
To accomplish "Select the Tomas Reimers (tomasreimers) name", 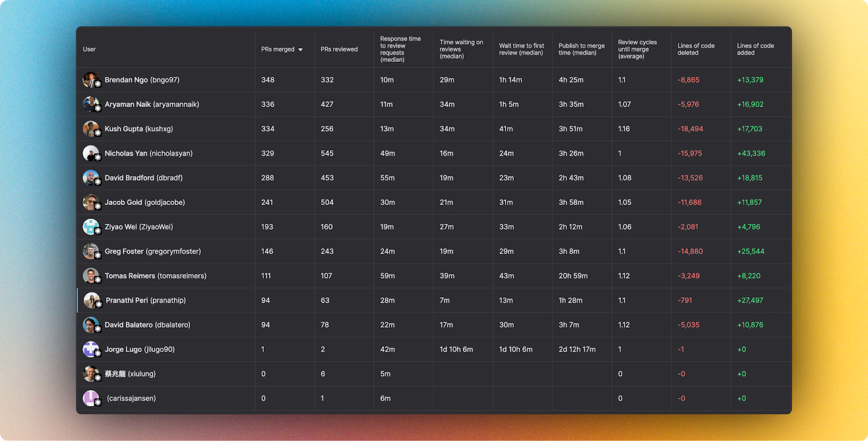I will [x=156, y=276].
